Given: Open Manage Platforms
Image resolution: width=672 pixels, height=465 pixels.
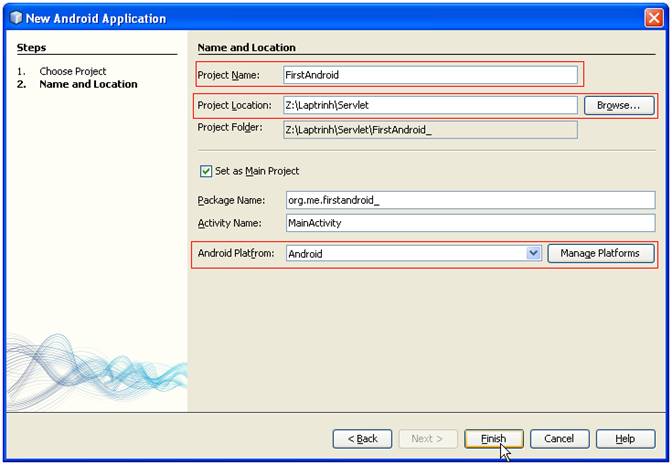Looking at the screenshot, I should pos(600,253).
